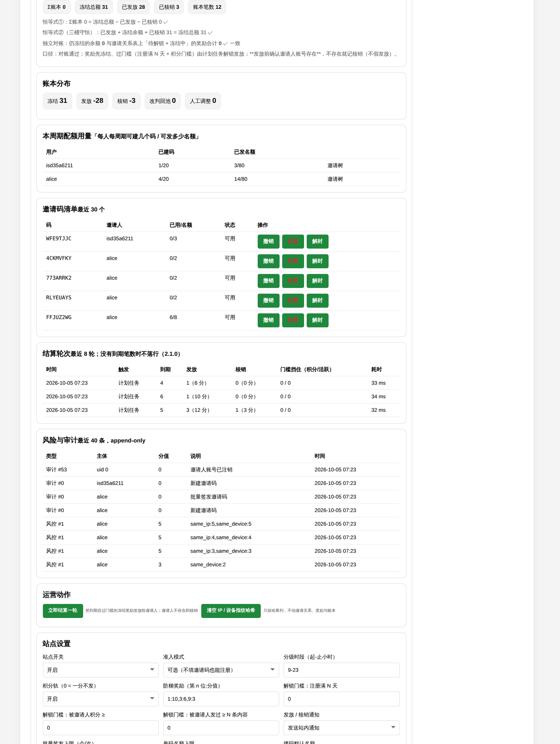Click risk entry same_ip:5,same_device:5
The width and height of the screenshot is (560, 744).
(x=221, y=524)
